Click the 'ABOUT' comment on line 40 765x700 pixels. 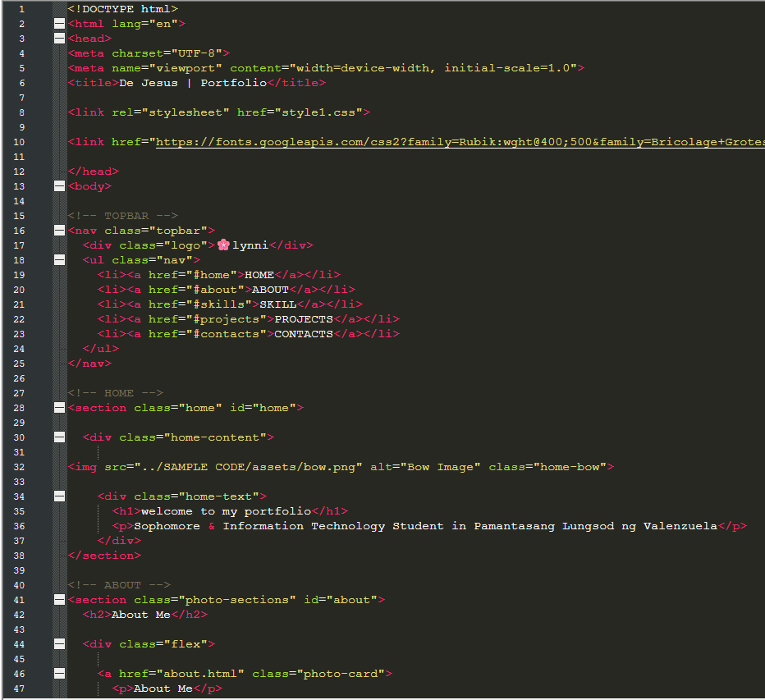[x=122, y=585]
